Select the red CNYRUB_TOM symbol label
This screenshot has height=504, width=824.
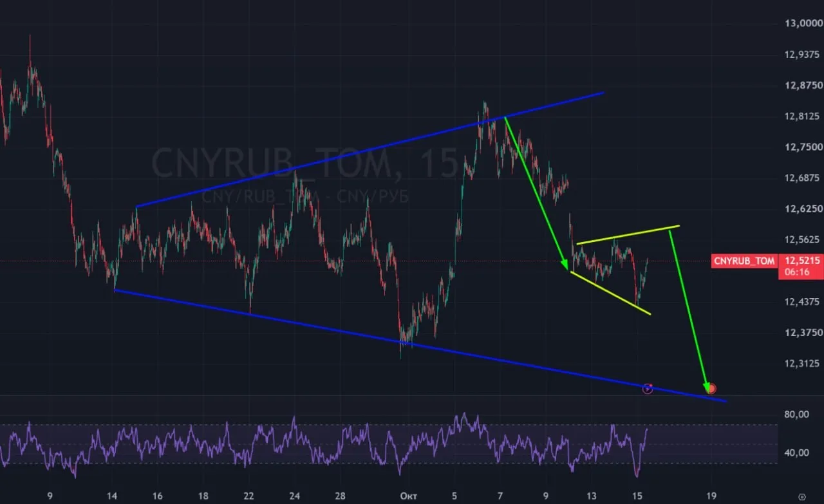(744, 261)
